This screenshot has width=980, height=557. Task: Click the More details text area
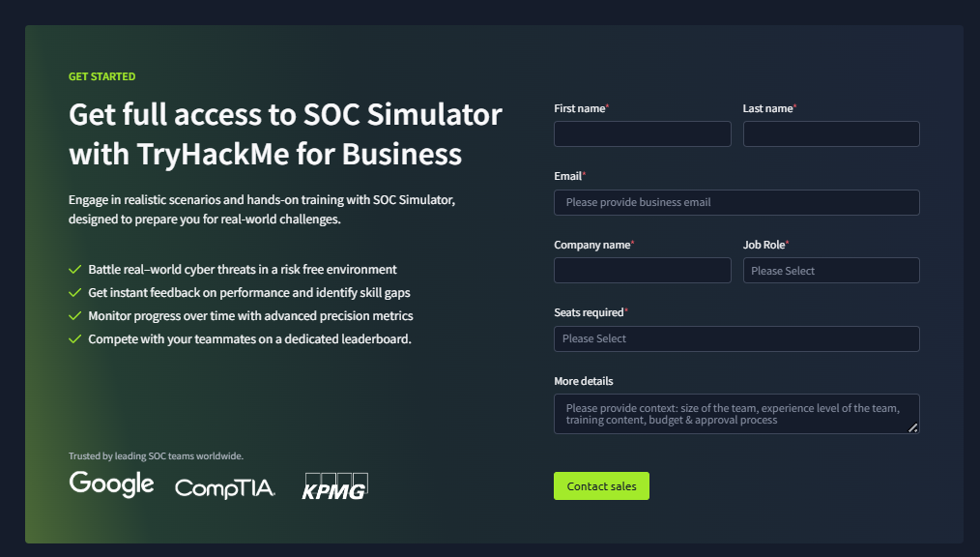coord(736,414)
